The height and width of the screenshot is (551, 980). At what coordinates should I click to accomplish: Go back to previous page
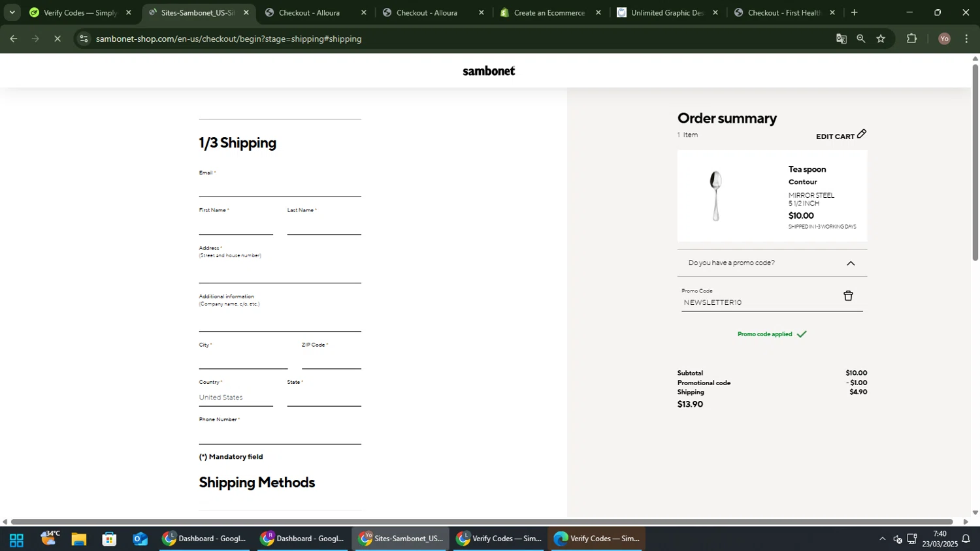(x=13, y=39)
